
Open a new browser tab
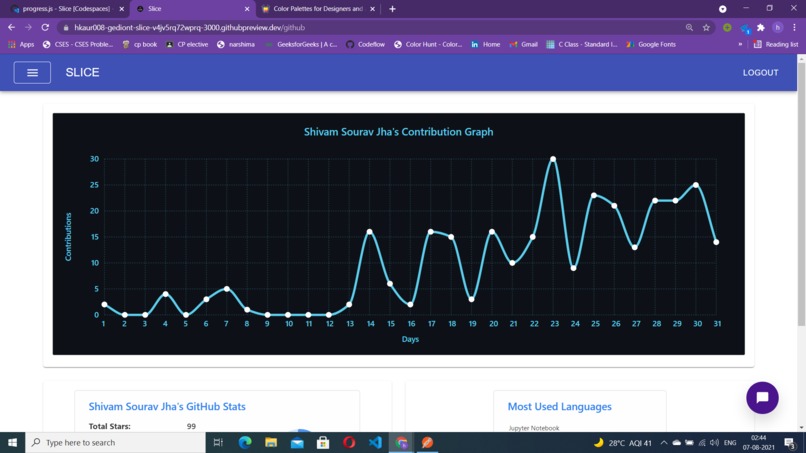pyautogui.click(x=392, y=9)
